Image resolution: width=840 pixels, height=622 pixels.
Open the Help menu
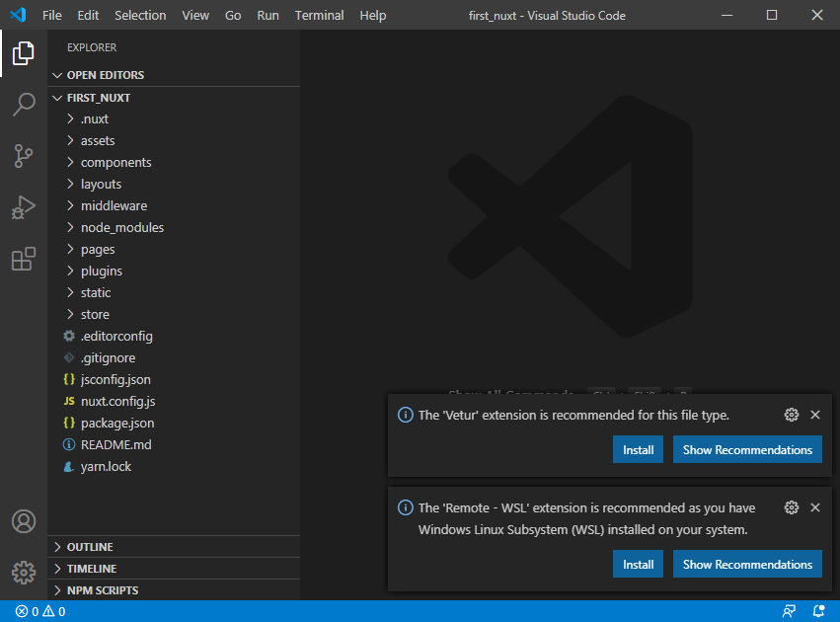coord(373,15)
